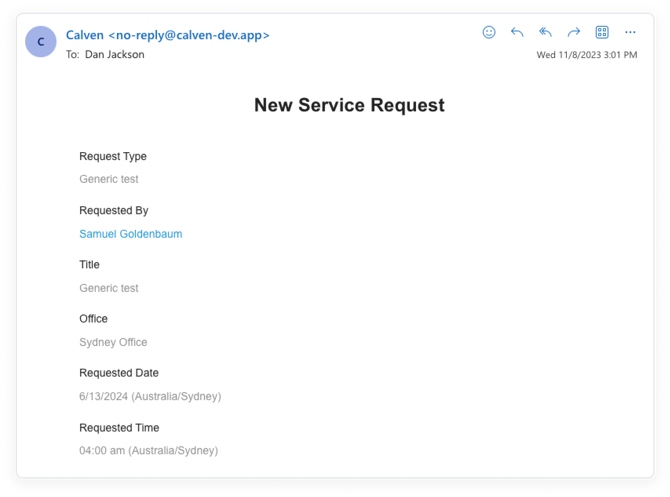Reply to the Calven email

517,32
